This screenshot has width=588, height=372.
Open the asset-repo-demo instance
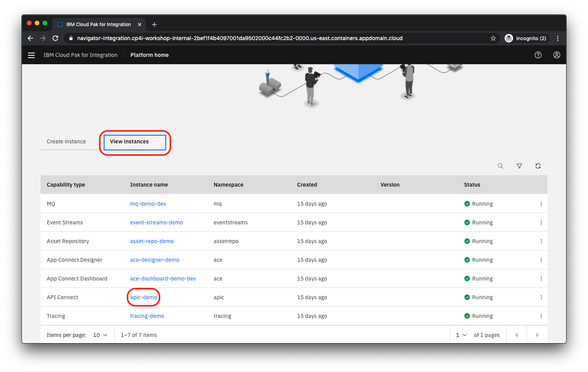[152, 241]
